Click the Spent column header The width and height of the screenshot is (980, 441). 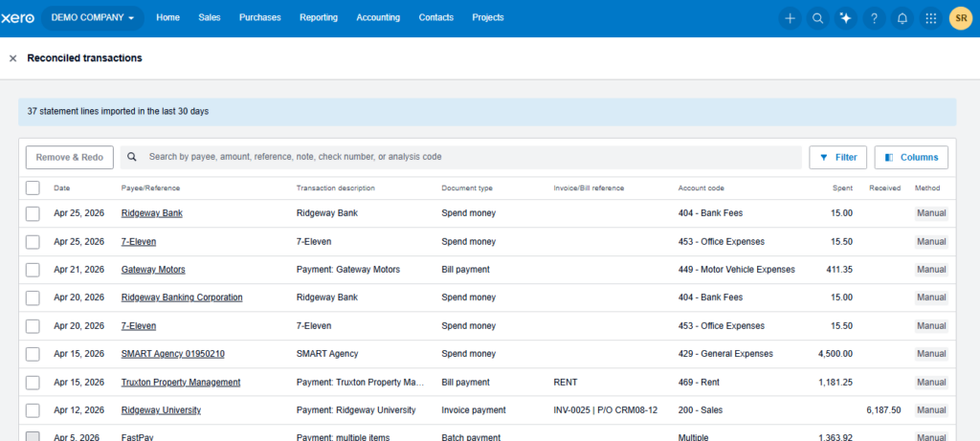(x=842, y=188)
